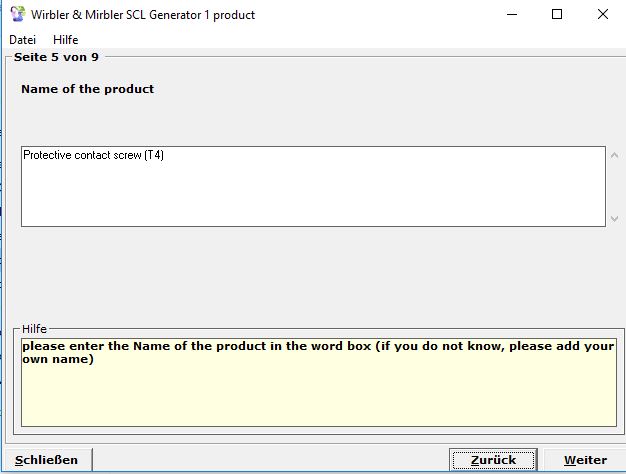Click the SCL Generator app icon in title bar
Image resolution: width=626 pixels, height=474 pixels.
(17, 14)
